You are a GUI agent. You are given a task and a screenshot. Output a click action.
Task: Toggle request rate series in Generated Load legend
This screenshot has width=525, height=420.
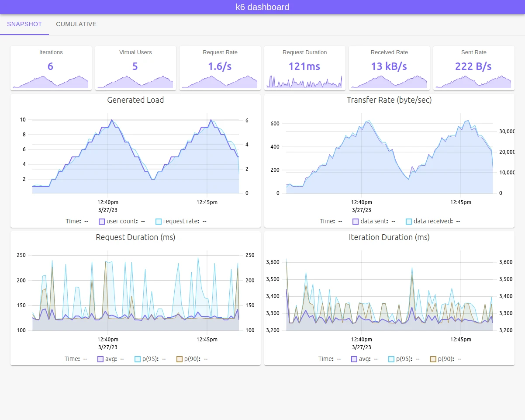click(181, 221)
